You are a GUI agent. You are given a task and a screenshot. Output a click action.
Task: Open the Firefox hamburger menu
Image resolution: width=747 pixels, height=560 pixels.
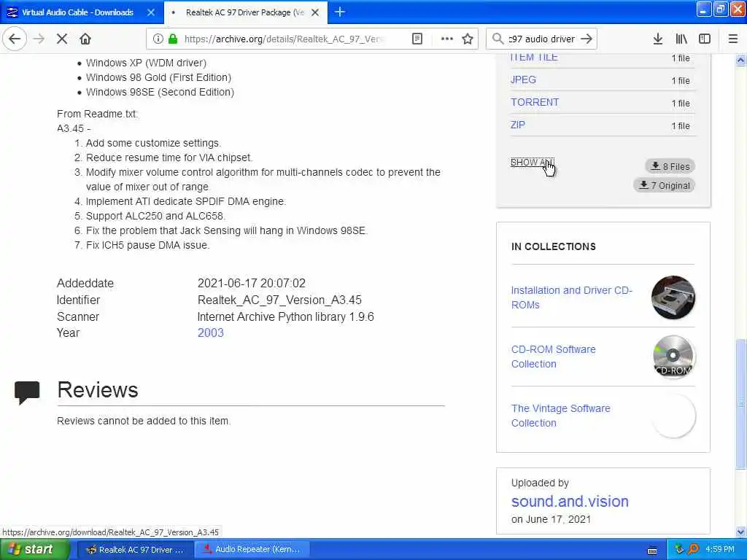pos(733,39)
